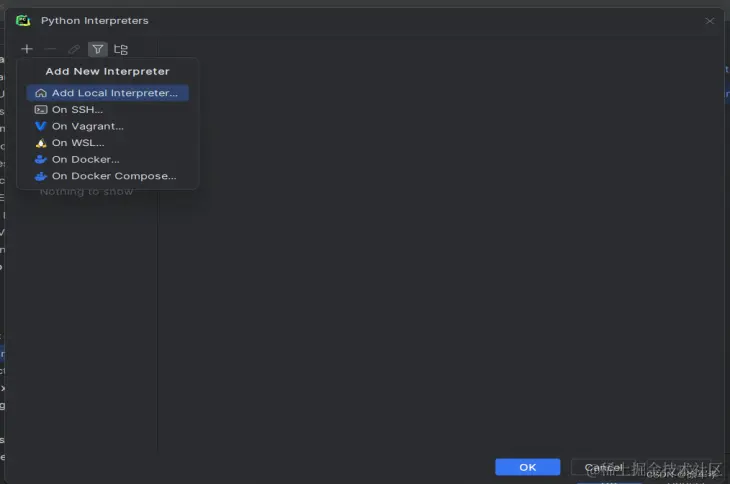Select Add Local Interpreter... option
The image size is (730, 485).
[x=108, y=93]
